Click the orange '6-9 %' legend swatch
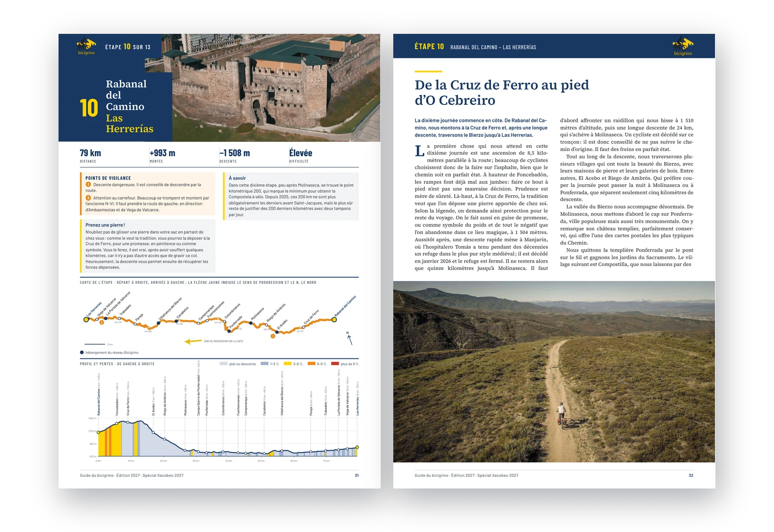This screenshot has width=774, height=532. pos(312,364)
